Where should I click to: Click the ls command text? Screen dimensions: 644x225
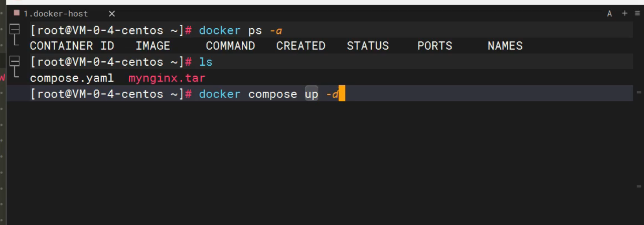click(x=206, y=62)
